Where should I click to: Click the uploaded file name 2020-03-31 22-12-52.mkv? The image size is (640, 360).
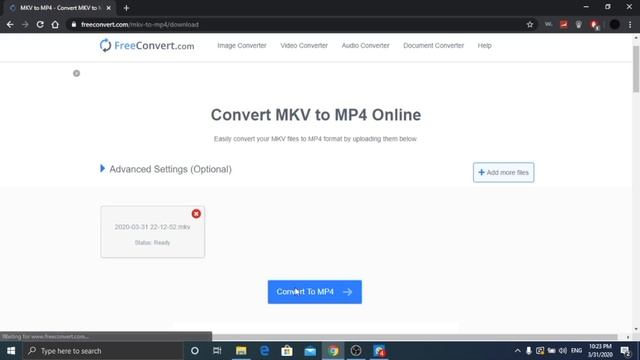pyautogui.click(x=152, y=227)
